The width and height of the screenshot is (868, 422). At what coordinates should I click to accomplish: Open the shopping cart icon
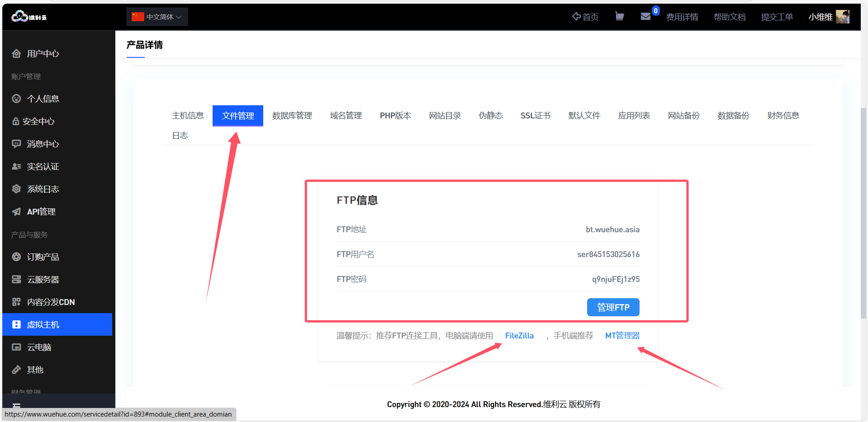620,16
